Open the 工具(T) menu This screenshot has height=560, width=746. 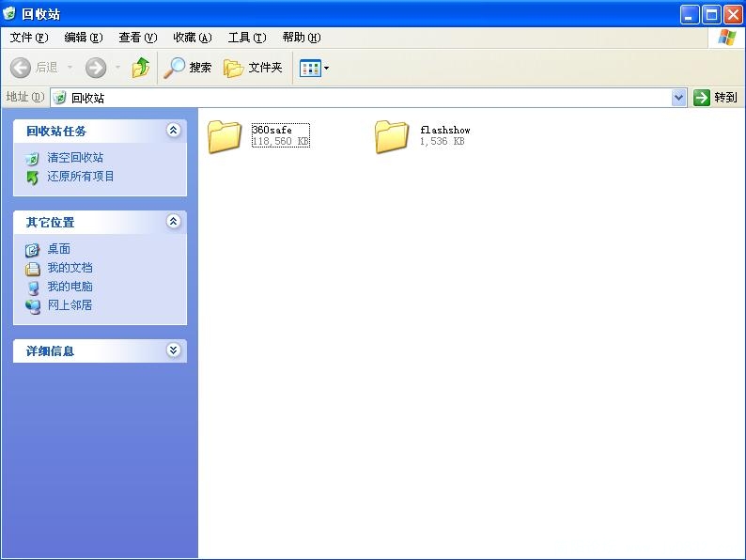247,37
